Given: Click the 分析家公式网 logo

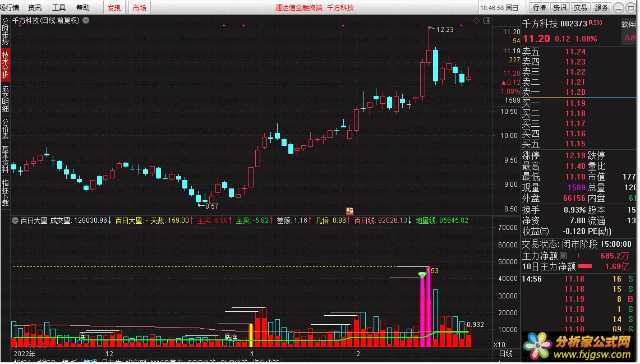Looking at the screenshot, I should point(578,345).
